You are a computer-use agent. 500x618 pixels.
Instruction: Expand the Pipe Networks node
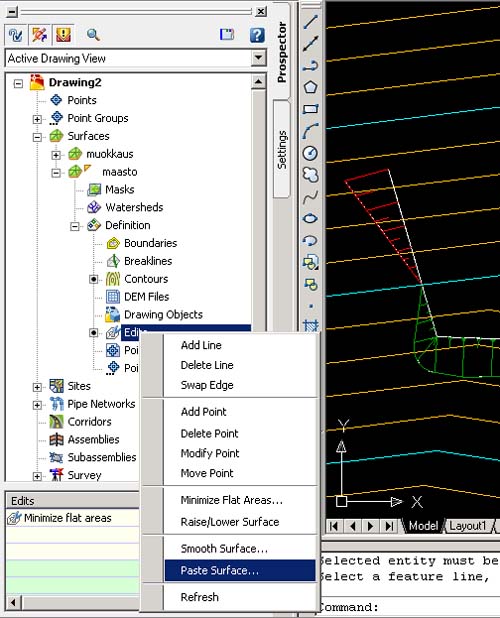click(x=37, y=405)
